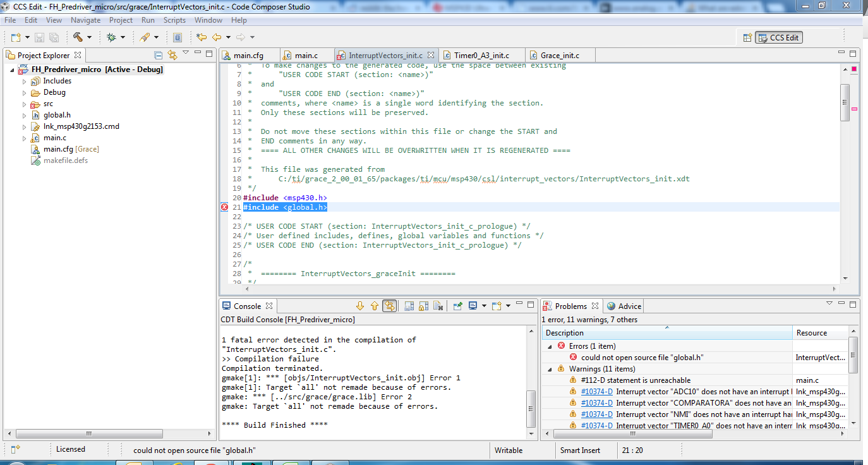Click the New file toolbar icon

pos(15,37)
